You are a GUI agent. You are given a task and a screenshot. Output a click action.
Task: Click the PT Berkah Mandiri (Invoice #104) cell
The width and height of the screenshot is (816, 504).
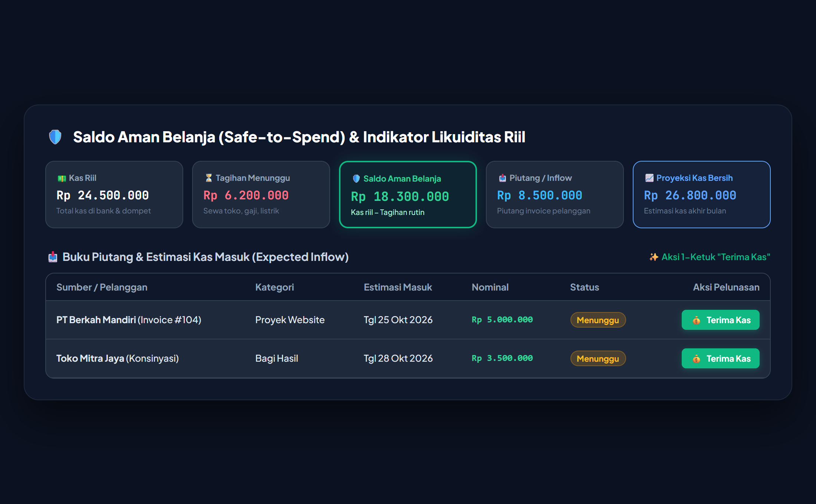click(129, 320)
